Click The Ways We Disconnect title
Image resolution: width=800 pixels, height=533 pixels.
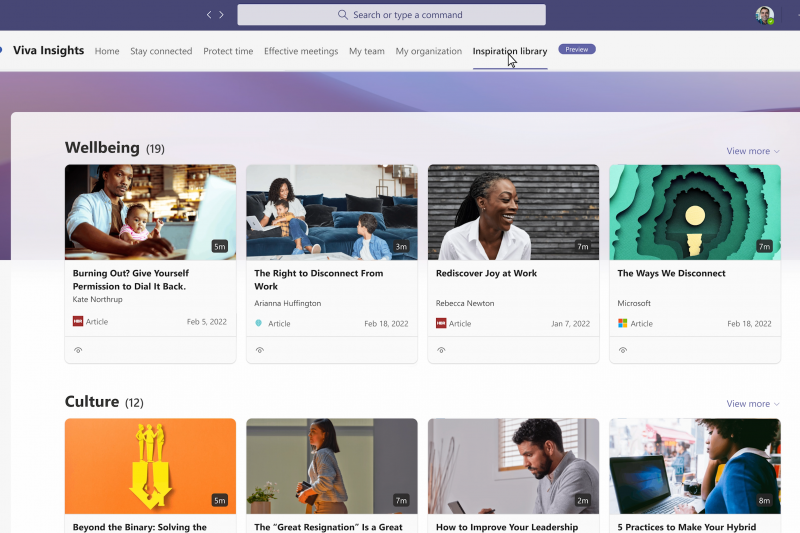[671, 273]
